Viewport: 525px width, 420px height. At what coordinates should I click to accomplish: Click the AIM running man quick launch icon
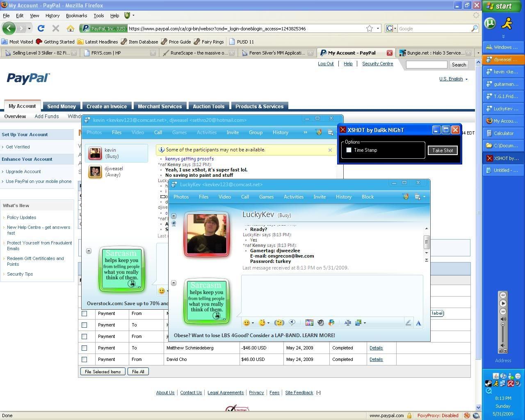(507, 23)
